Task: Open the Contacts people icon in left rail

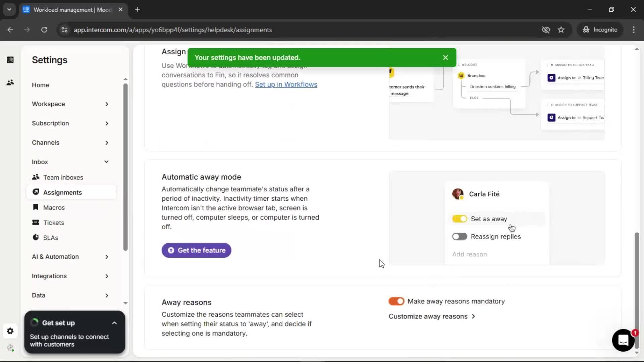Action: pos(10,82)
